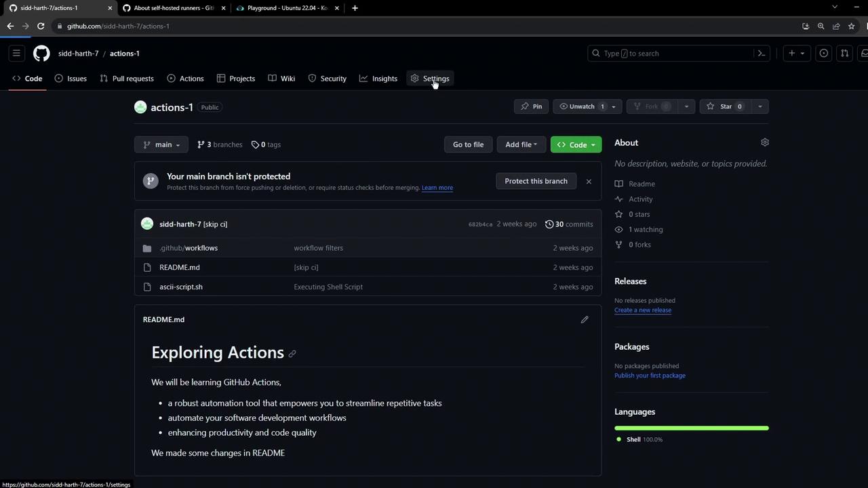Open the browser tab search chevron

[x=835, y=7]
